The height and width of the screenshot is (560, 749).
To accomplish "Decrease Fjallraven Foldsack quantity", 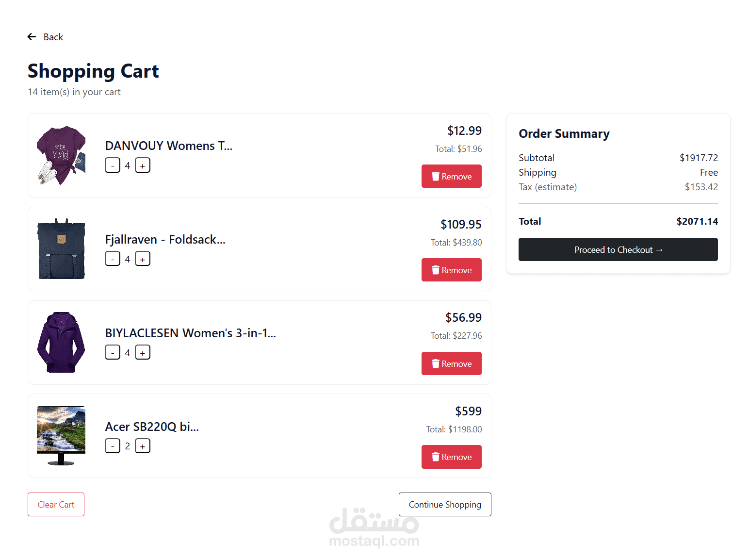I will point(113,259).
